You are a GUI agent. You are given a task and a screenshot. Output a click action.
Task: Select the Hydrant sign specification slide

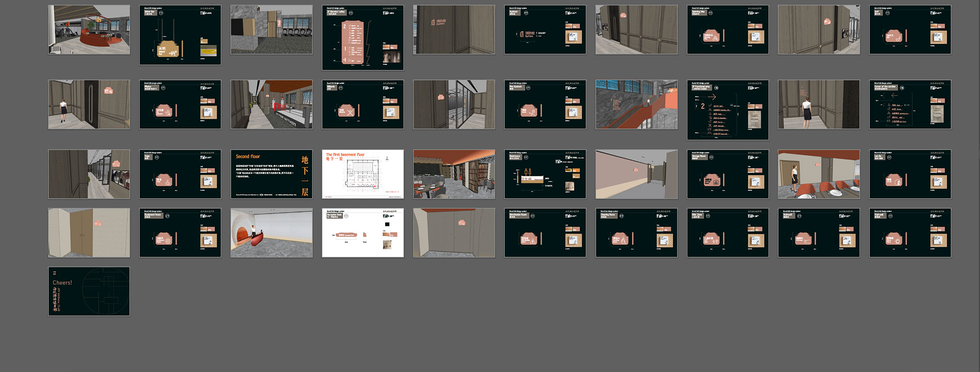[545, 29]
